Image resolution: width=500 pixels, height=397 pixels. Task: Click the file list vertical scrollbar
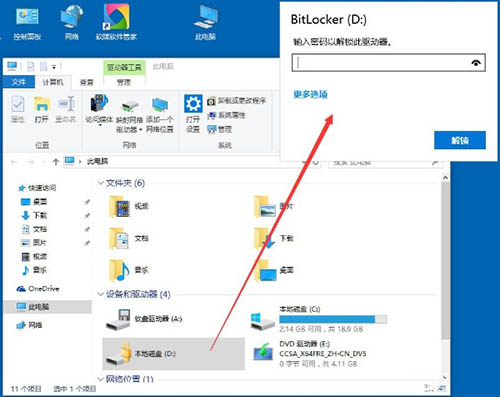coord(445,261)
